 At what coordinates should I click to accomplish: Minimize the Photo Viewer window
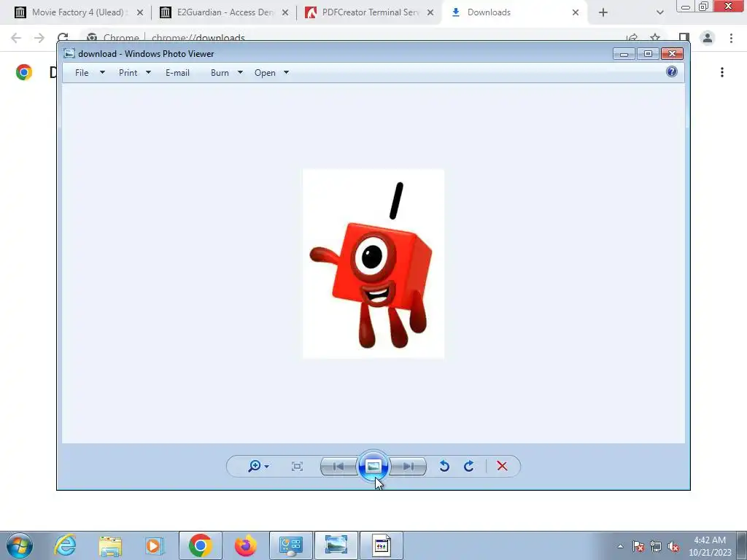pyautogui.click(x=624, y=53)
